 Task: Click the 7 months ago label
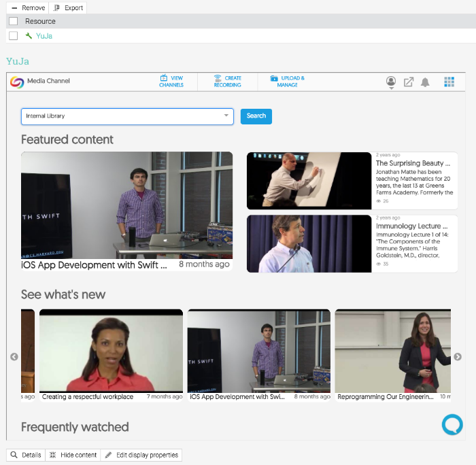[x=165, y=396]
